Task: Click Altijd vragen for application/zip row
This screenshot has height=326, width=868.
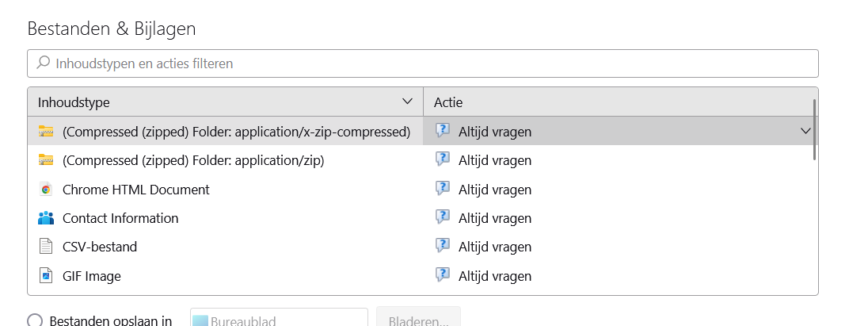Action: [494, 160]
